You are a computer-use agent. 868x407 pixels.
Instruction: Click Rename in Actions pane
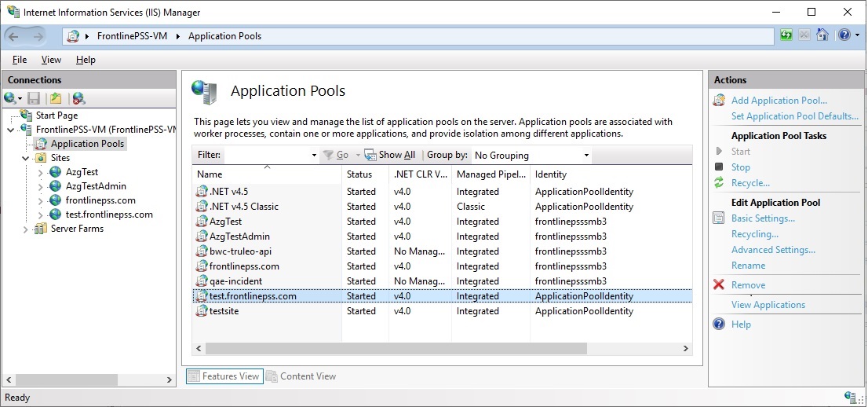click(749, 265)
